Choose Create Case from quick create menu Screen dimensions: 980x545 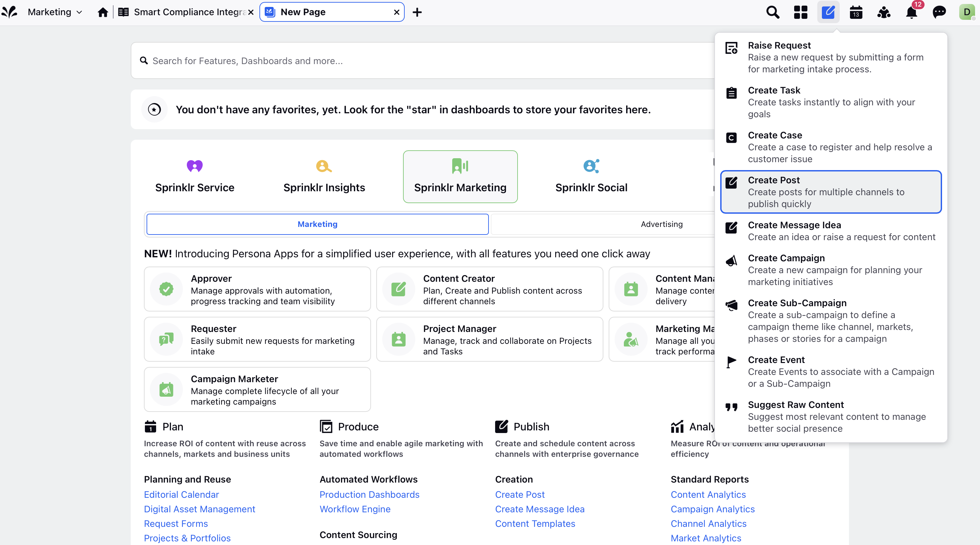click(831, 147)
